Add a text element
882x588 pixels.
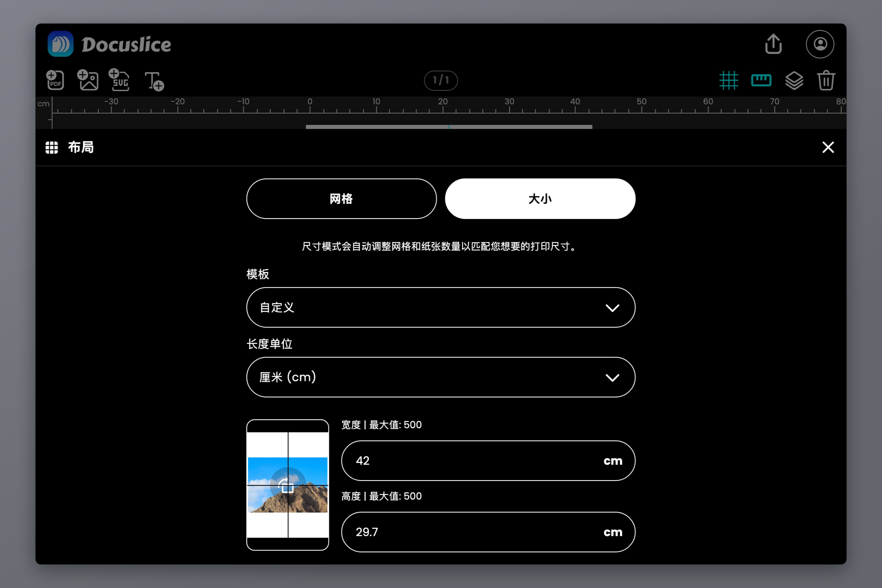click(x=154, y=81)
